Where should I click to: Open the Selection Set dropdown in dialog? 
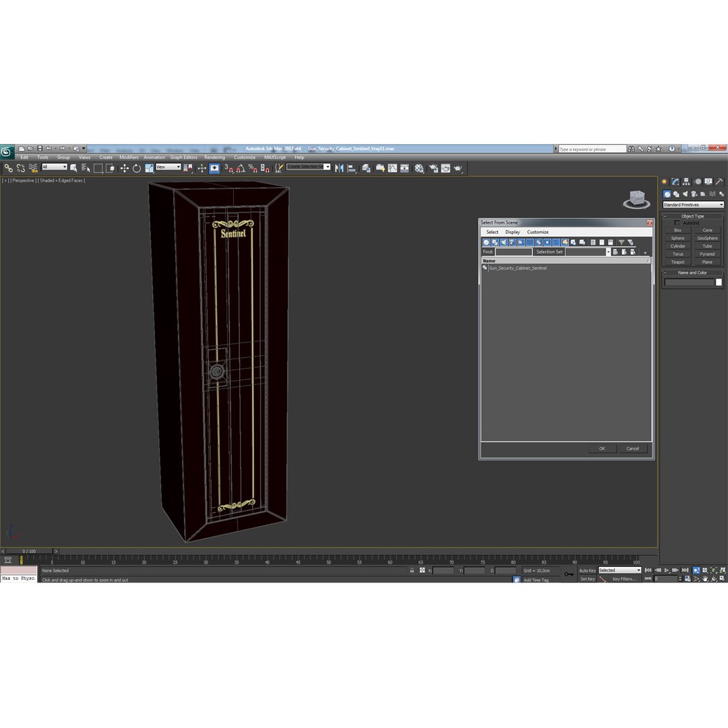[608, 252]
